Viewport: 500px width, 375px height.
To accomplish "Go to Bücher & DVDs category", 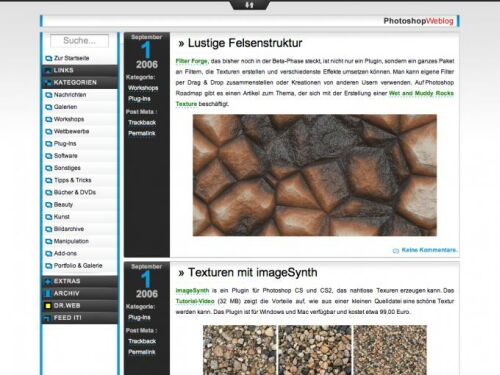I will pyautogui.click(x=75, y=192).
